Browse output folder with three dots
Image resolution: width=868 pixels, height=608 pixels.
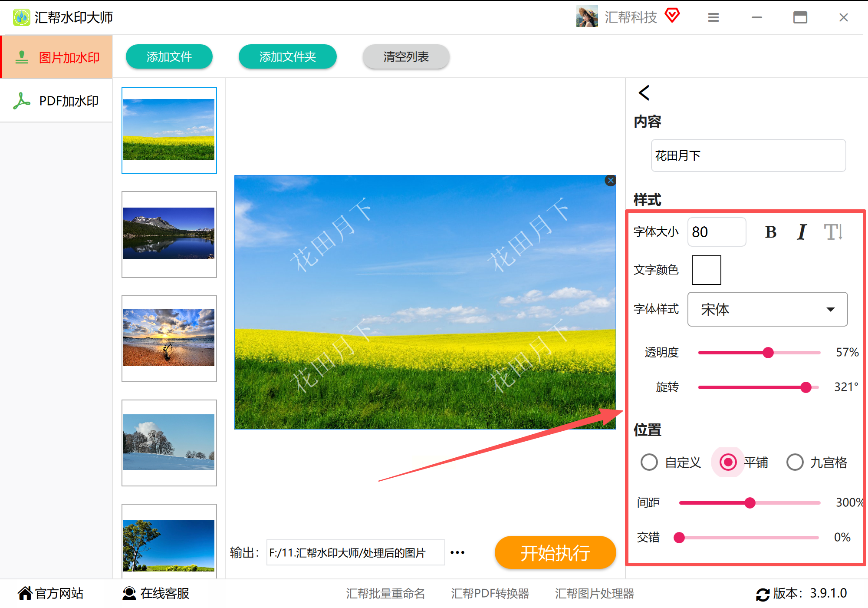pyautogui.click(x=457, y=552)
